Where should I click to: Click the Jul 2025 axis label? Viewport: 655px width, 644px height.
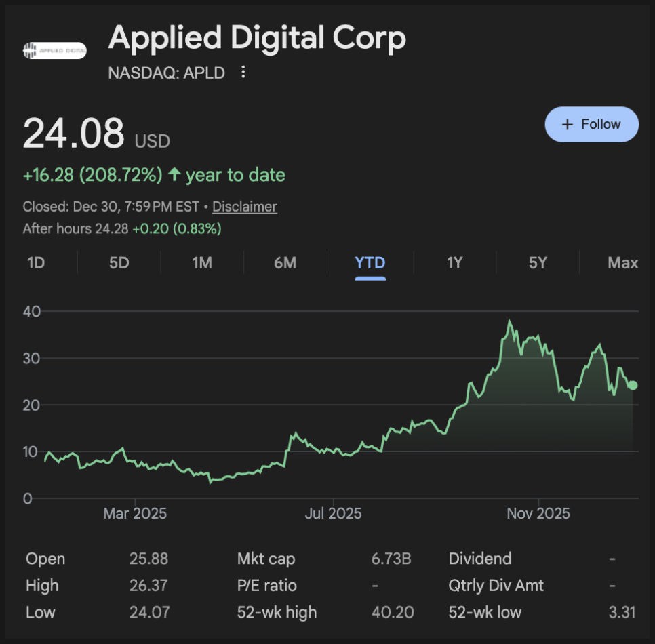[333, 514]
